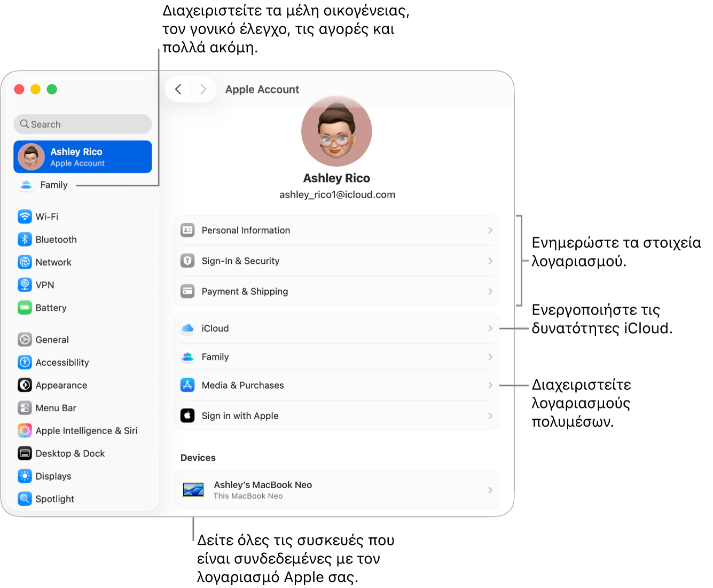Viewport: 713px width, 588px height.
Task: Open Spotlight settings via its icon
Action: (25, 498)
